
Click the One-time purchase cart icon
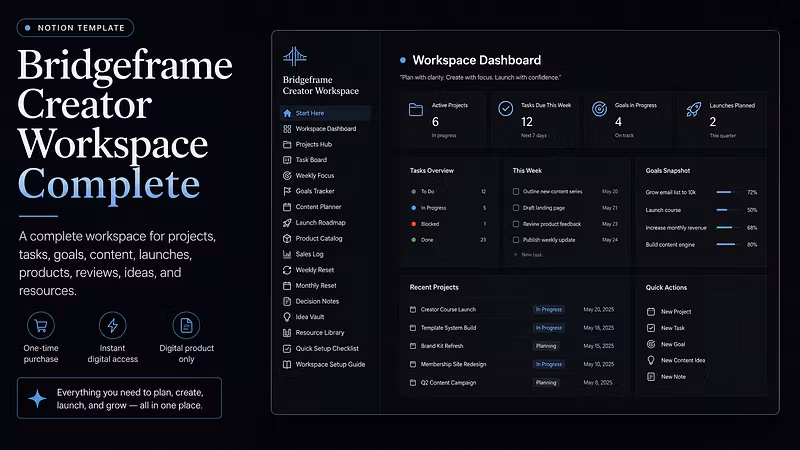[x=41, y=325]
